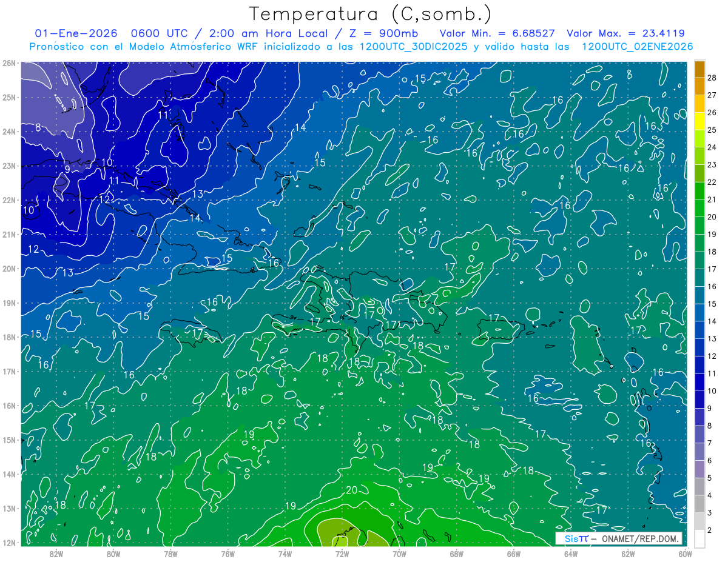
Task: Click the '26N' latitude axis label
Action: pyautogui.click(x=8, y=63)
